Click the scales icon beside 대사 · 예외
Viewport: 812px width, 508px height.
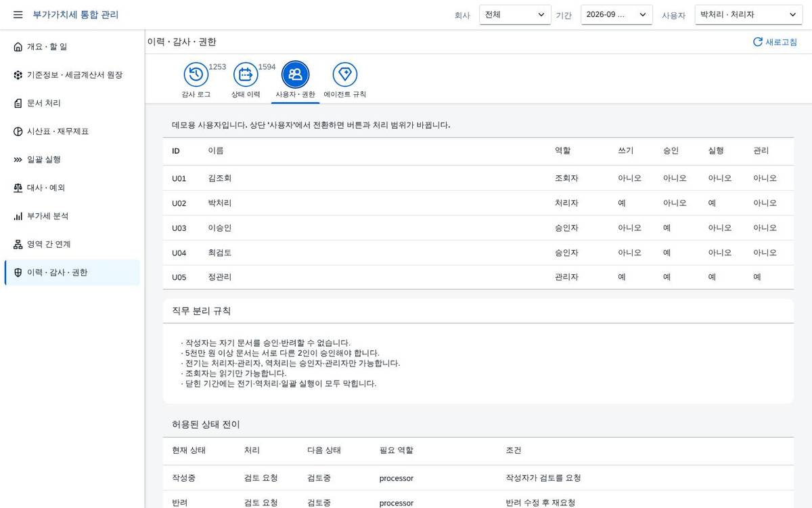[18, 188]
